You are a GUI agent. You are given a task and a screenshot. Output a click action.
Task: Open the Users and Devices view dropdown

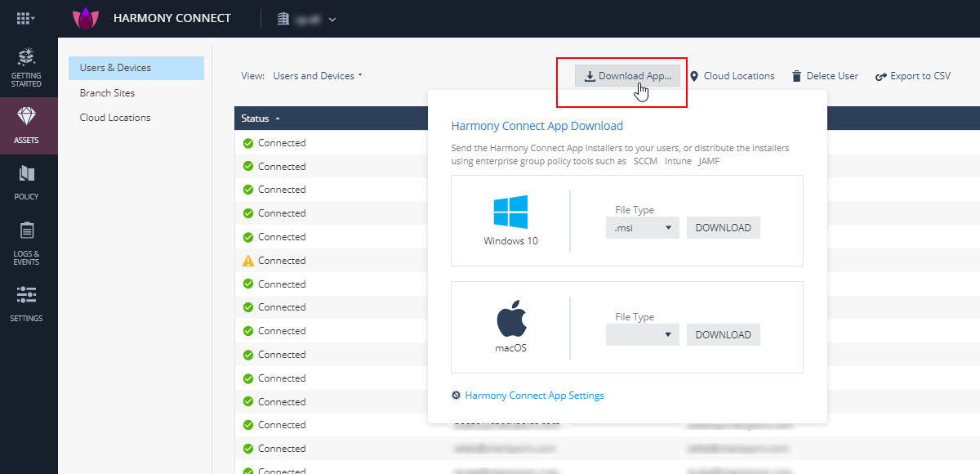(x=318, y=76)
